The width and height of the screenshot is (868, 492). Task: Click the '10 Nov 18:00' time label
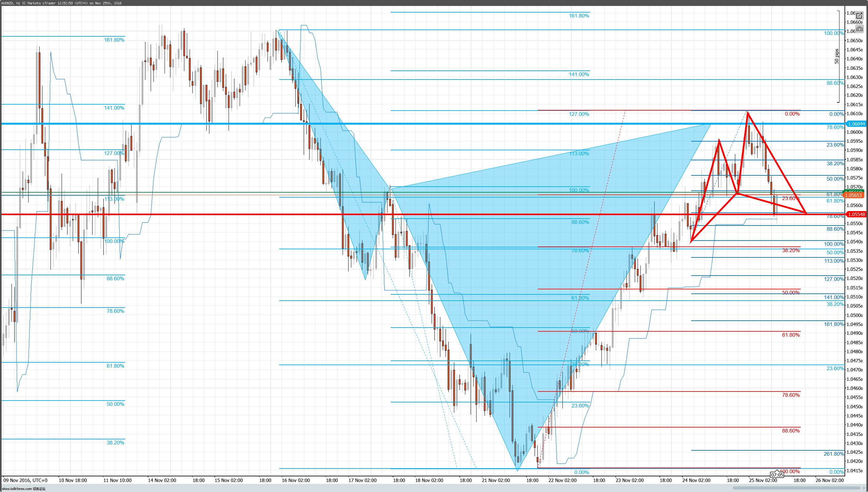[73, 480]
